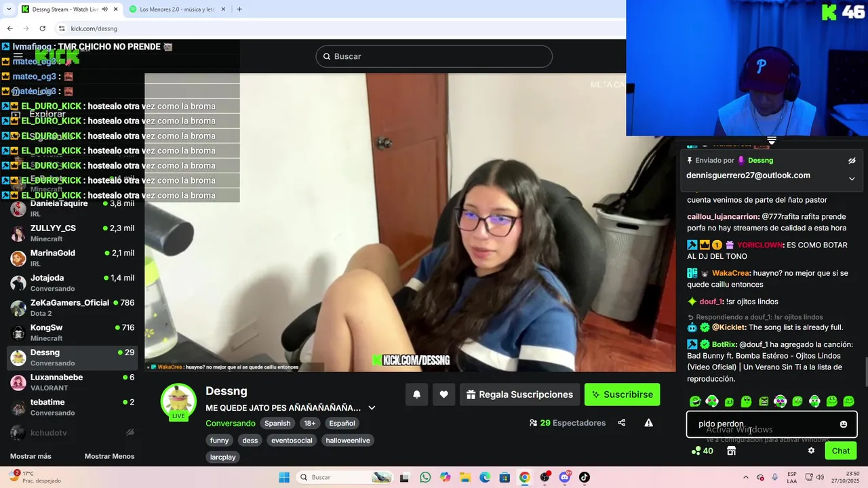The width and height of the screenshot is (868, 488).
Task: Open Luxannabebe channel in sidebar
Action: click(72, 382)
